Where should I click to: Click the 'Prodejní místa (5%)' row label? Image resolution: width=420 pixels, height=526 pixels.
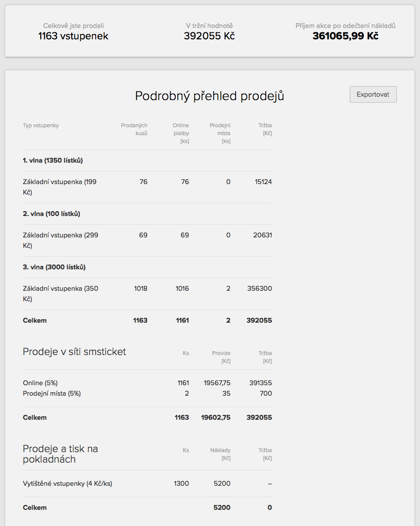52,394
